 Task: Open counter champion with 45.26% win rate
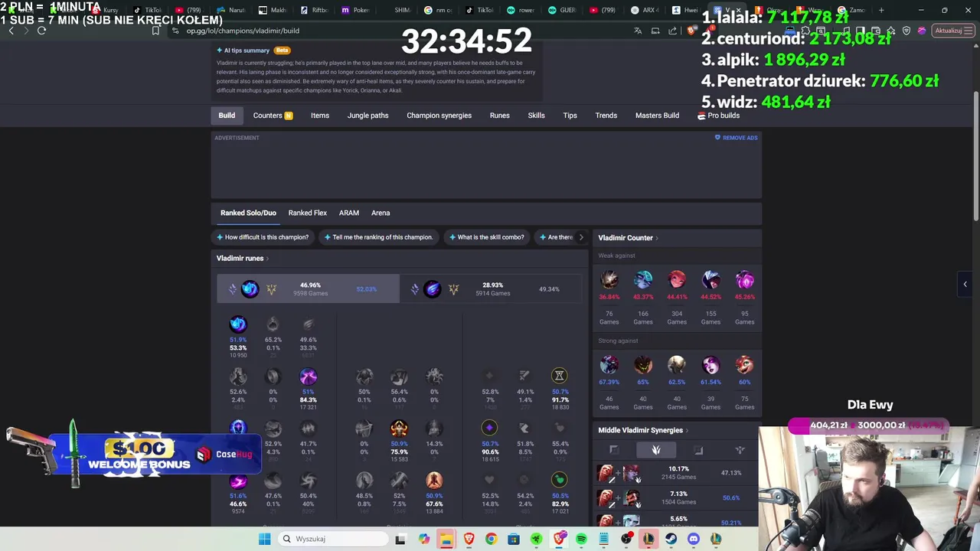tap(745, 279)
